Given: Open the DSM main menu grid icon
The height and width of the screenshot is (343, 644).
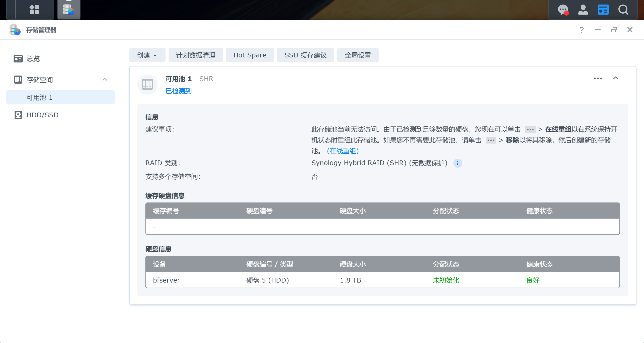Looking at the screenshot, I should pos(34,10).
